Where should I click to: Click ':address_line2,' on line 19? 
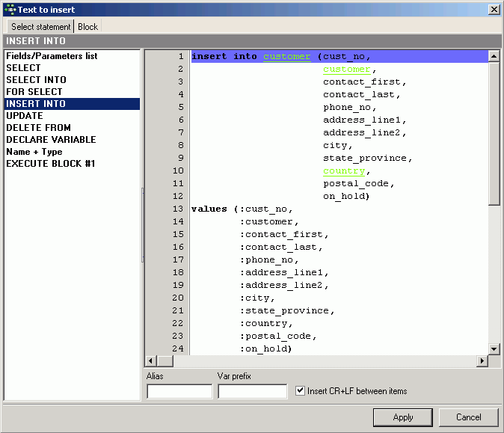tap(284, 285)
